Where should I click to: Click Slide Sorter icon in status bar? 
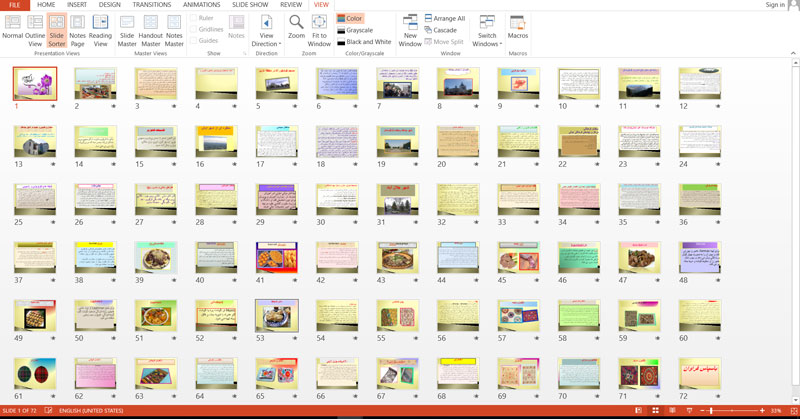click(656, 410)
